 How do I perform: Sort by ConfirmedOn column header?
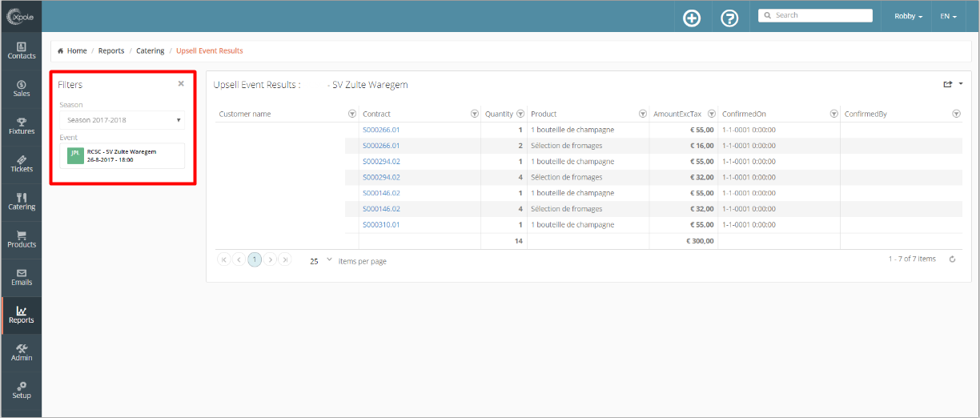[744, 114]
